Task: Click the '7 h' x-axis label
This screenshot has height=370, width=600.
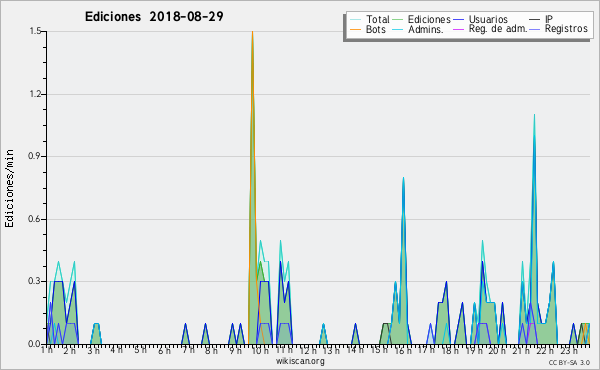Action: point(188,350)
